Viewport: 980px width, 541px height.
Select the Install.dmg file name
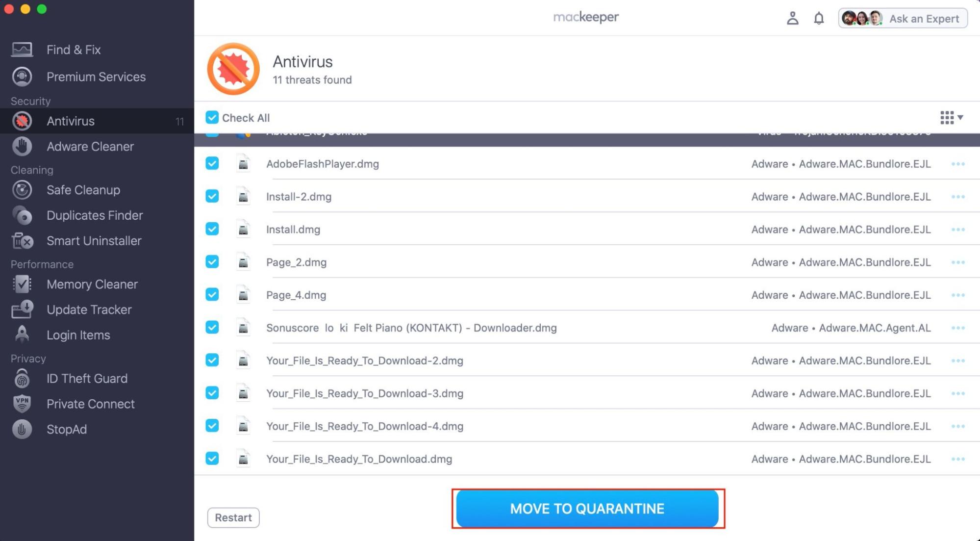pos(293,230)
